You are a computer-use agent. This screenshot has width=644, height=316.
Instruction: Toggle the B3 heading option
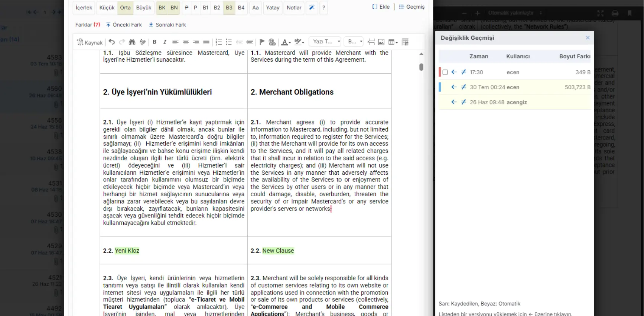229,7
